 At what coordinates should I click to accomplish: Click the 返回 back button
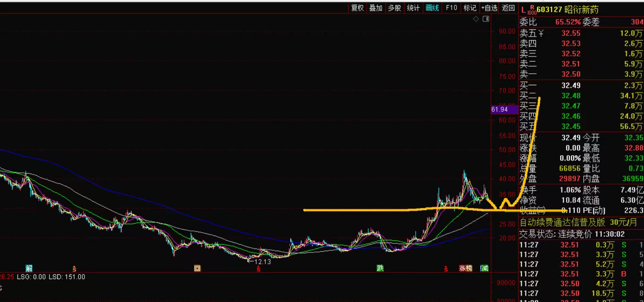coord(508,8)
